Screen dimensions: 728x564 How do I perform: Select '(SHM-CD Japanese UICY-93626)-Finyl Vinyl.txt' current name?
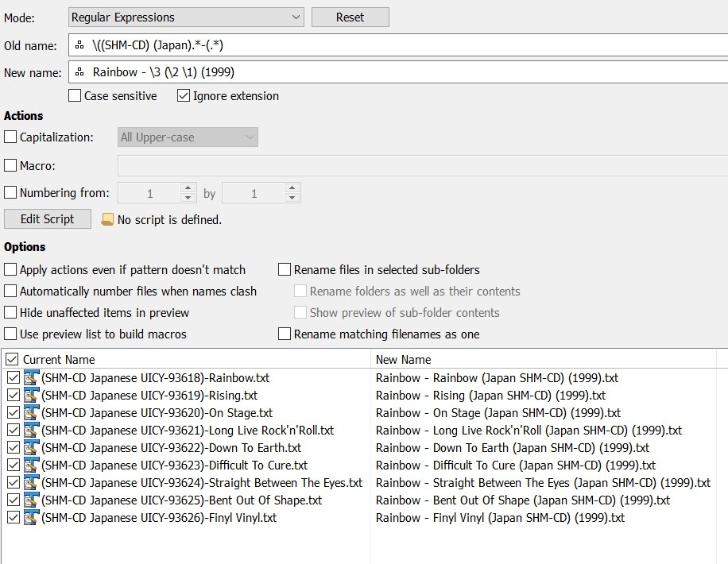click(x=159, y=518)
